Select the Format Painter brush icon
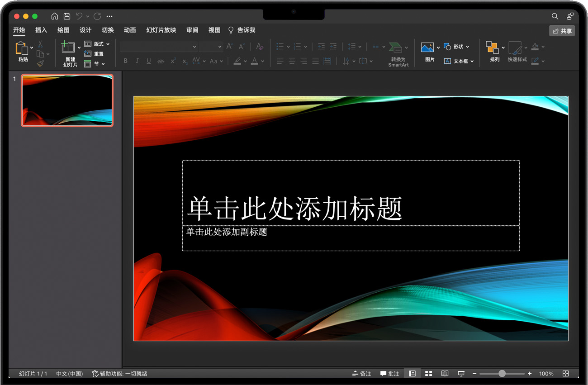The width and height of the screenshot is (588, 385). coord(40,64)
